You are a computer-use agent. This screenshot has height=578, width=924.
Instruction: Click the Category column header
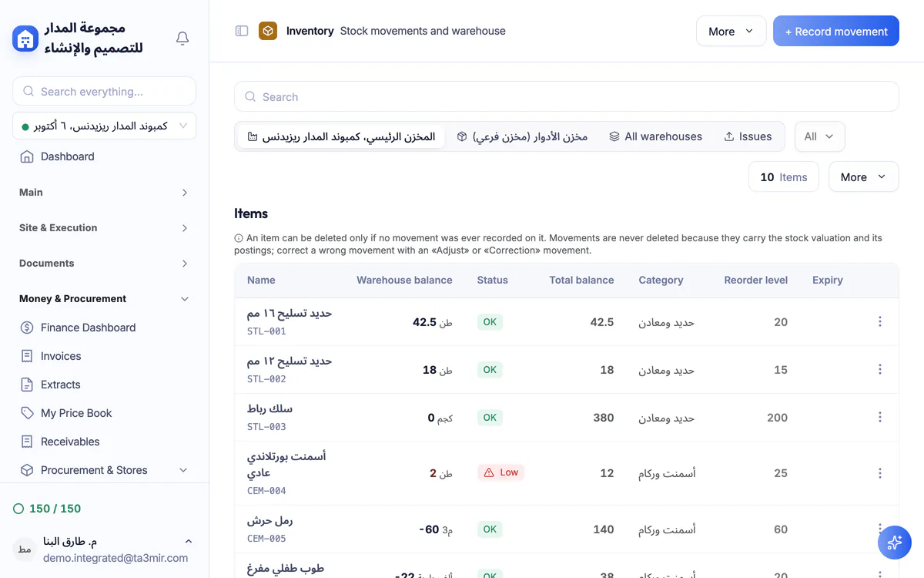click(661, 280)
